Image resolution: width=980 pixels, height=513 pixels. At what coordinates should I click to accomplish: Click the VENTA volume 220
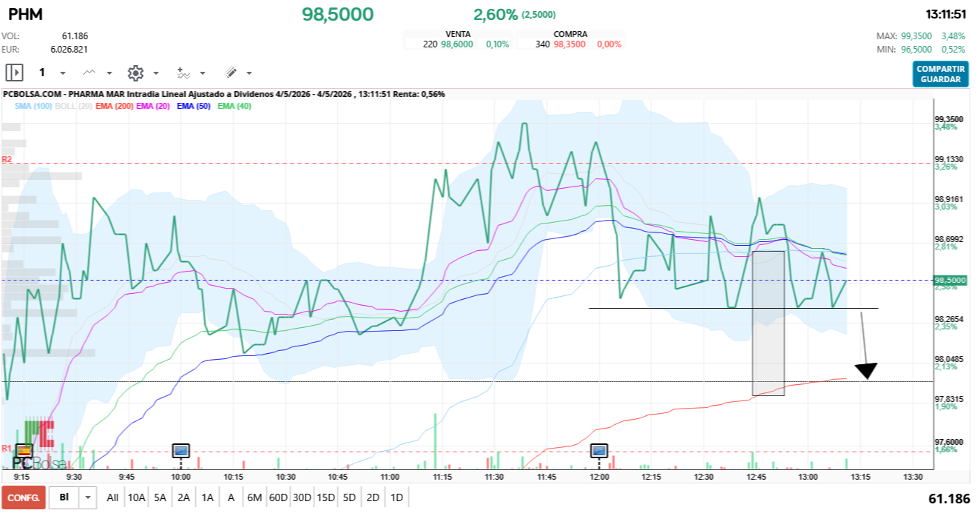point(430,44)
